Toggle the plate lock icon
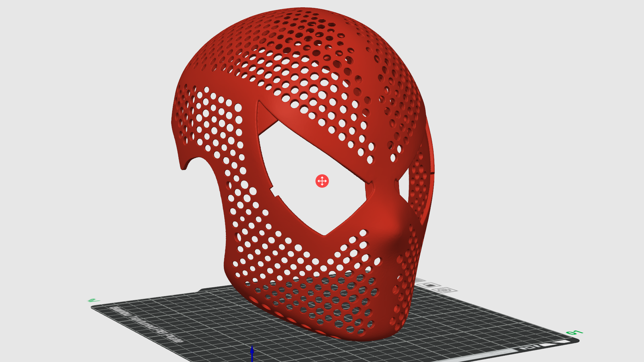The image size is (644, 362). click(x=430, y=285)
